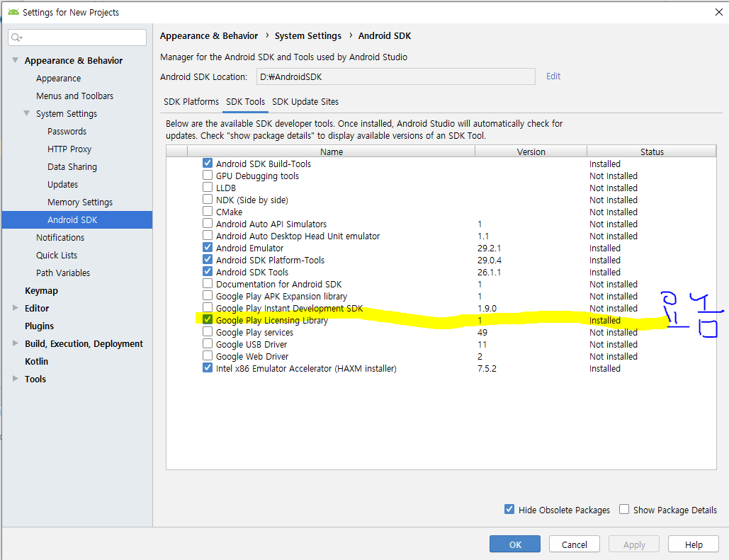Enable Show Package Details checkbox
This screenshot has width=729, height=560.
624,509
